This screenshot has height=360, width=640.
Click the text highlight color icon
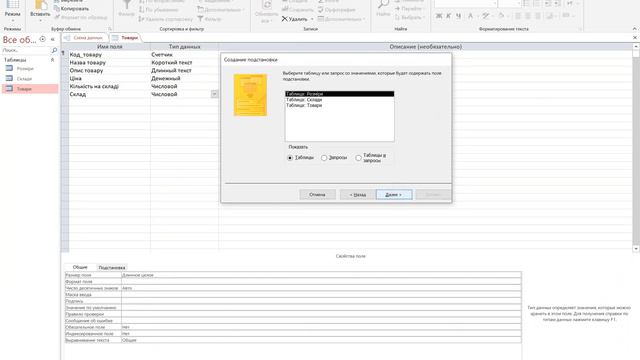pyautogui.click(x=485, y=16)
